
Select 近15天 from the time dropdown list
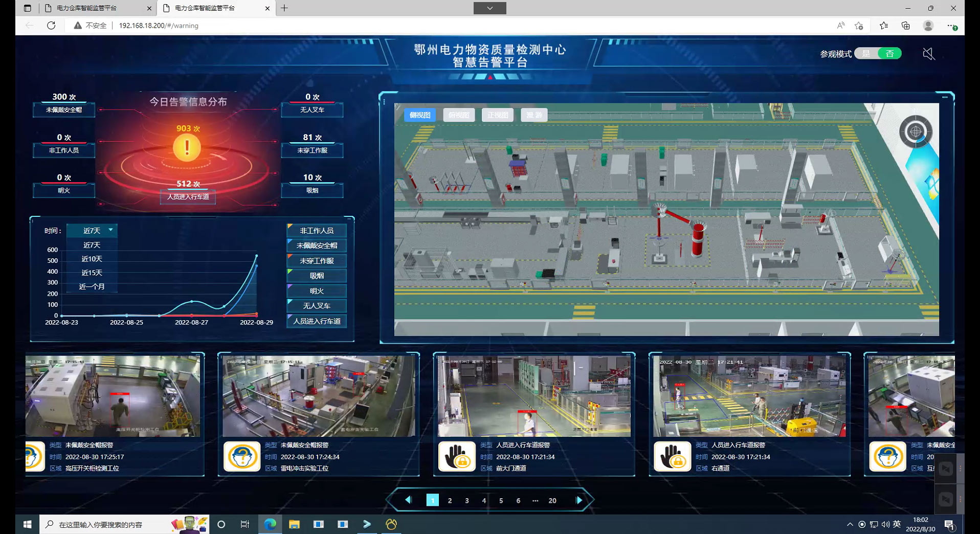(92, 273)
